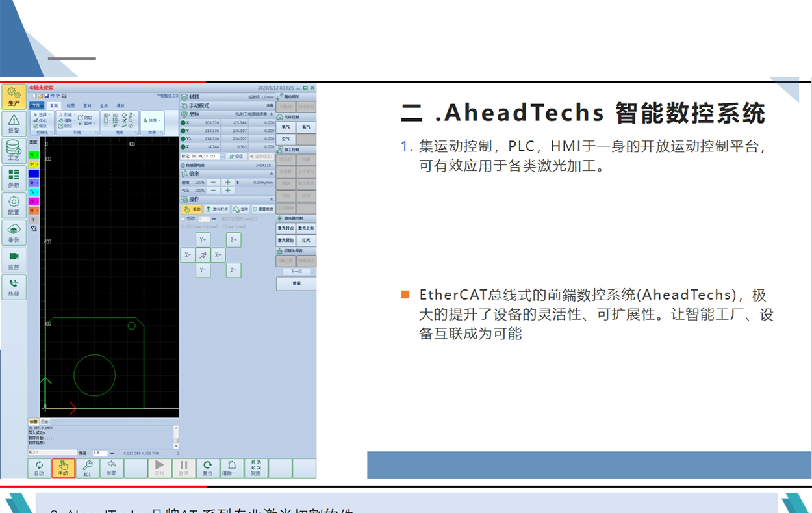The image size is (812, 513).
Task: Select the green 大 layer color swatch
Action: point(34,155)
